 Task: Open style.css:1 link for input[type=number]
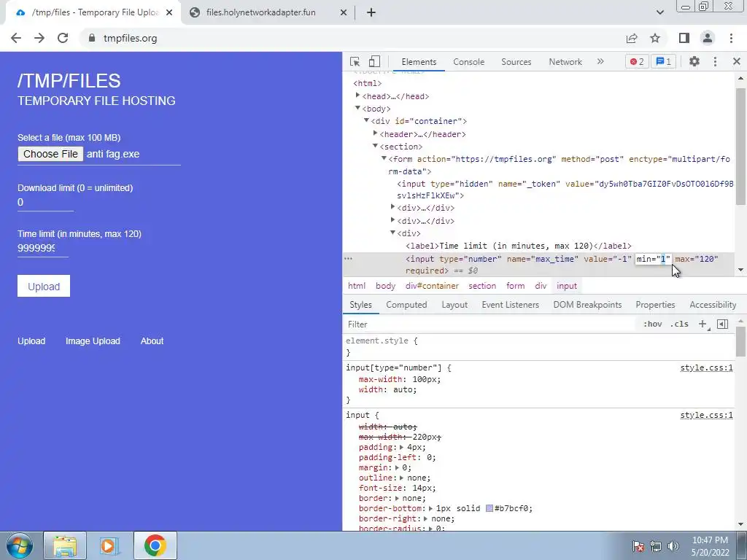(706, 367)
